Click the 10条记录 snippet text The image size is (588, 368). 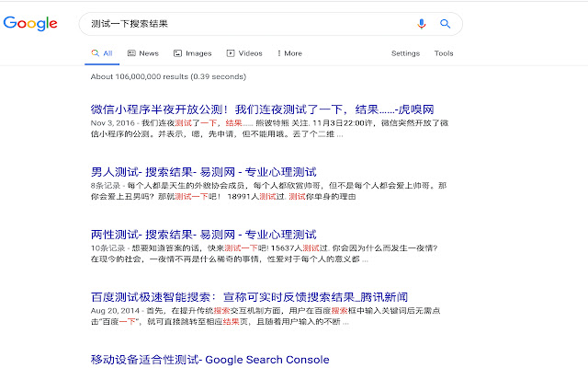click(108, 248)
